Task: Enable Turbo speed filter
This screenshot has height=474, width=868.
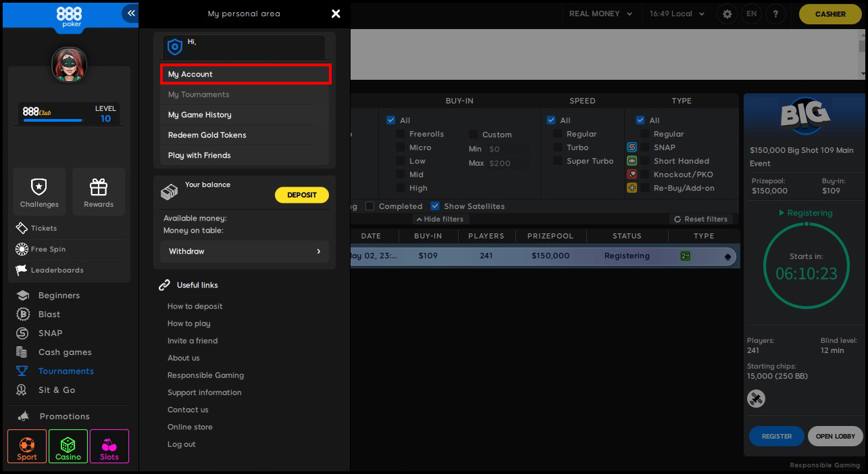Action: (x=558, y=147)
